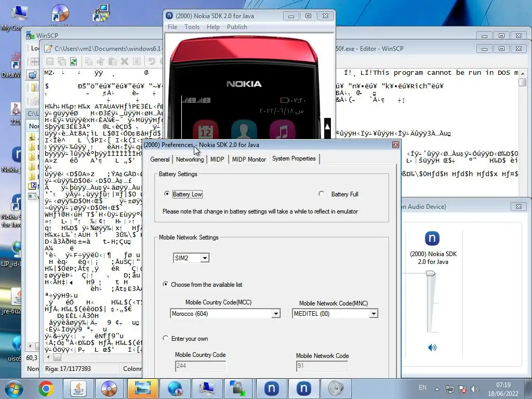Screen dimensions: 532x399
Task: Click the clock showing 07:19 in taskbar
Action: point(503,385)
